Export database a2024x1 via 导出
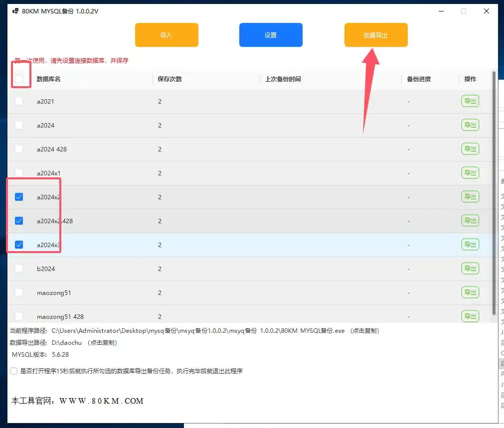Image resolution: width=504 pixels, height=428 pixels. click(x=470, y=173)
